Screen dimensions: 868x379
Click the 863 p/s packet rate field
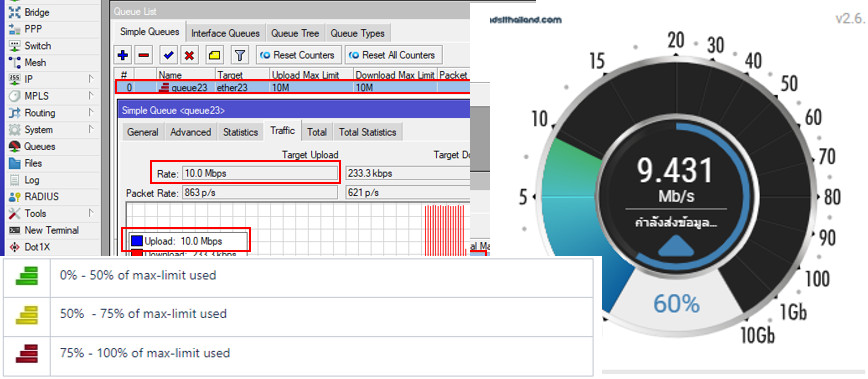(x=259, y=193)
